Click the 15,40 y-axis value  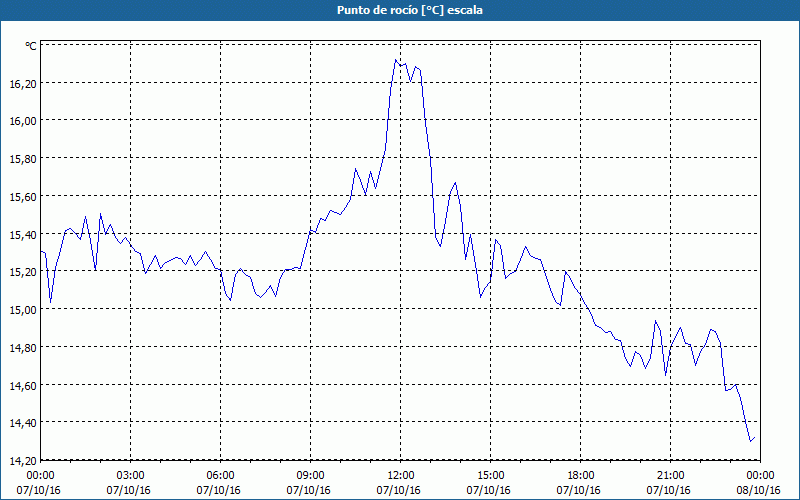(23, 235)
